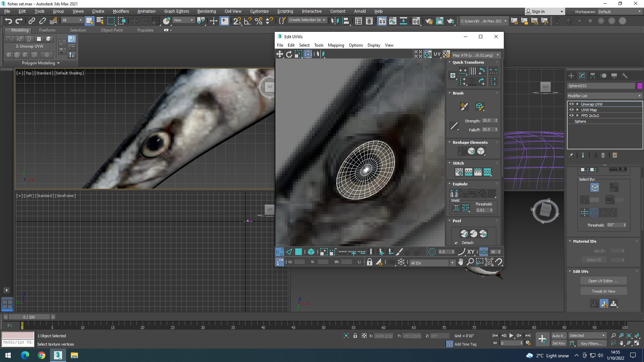Click the Tweak In View button
The image size is (644, 362).
pyautogui.click(x=603, y=291)
